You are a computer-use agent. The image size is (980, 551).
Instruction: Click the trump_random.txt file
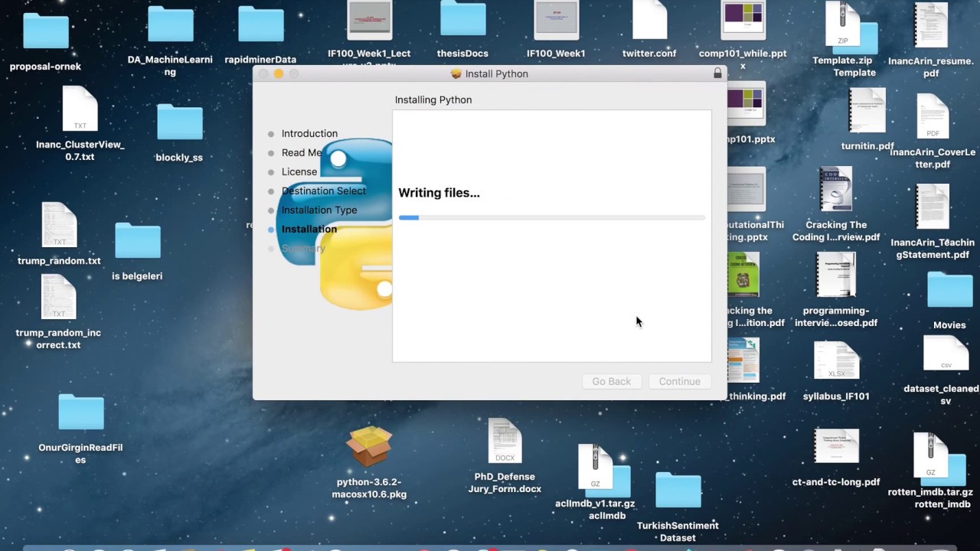click(59, 226)
